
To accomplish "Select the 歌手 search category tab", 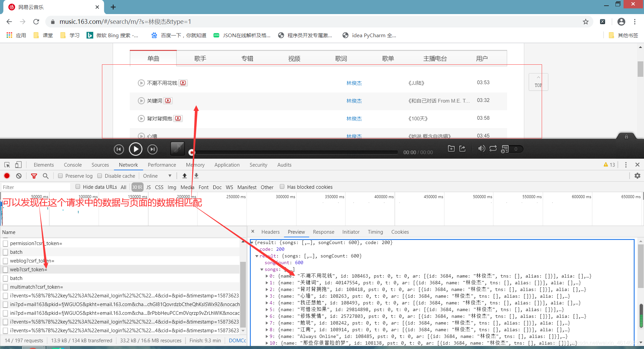I will (x=200, y=58).
